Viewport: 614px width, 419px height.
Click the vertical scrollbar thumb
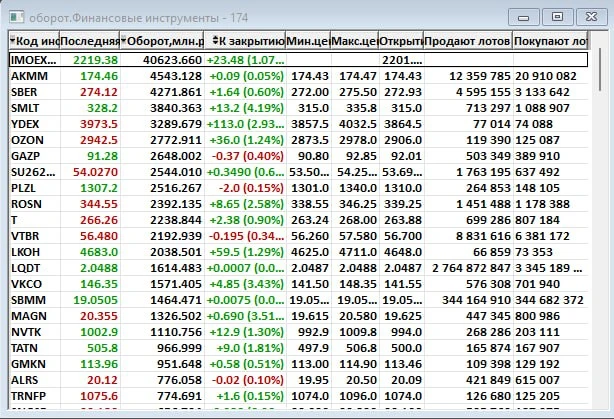pyautogui.click(x=600, y=70)
